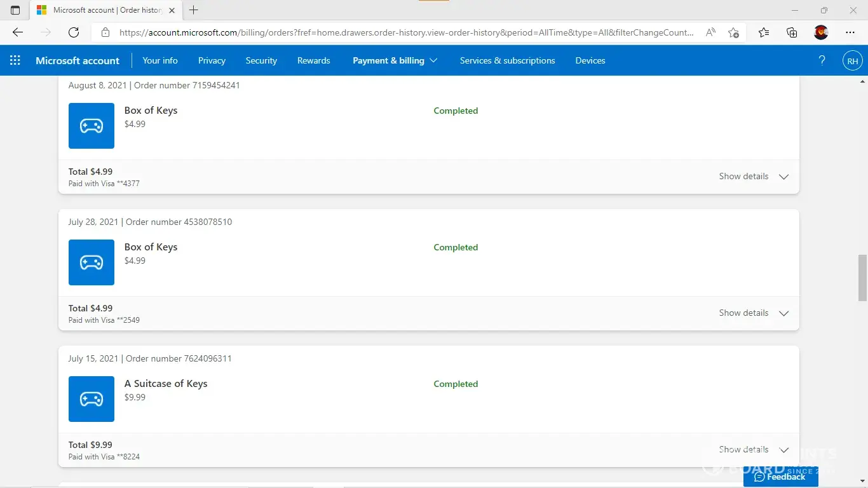Navigate to the Security section
This screenshot has width=868, height=488.
click(x=261, y=60)
